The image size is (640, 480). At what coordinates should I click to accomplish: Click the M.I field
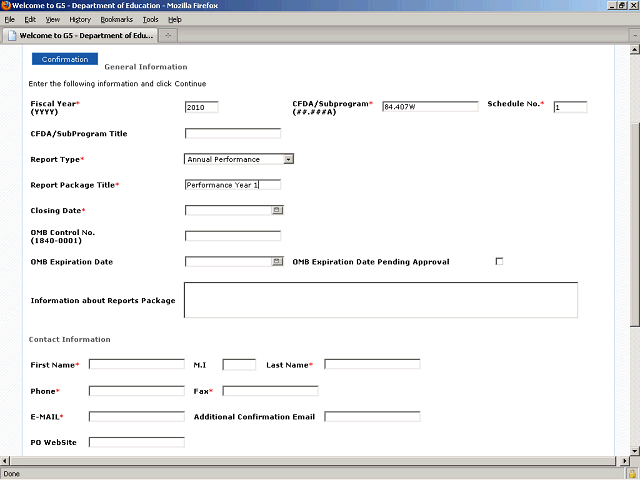(239, 364)
